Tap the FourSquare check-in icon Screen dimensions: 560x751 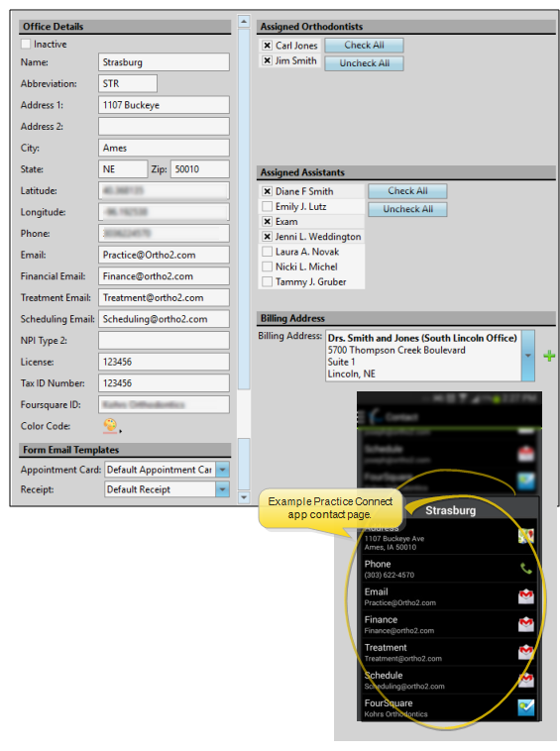point(526,707)
